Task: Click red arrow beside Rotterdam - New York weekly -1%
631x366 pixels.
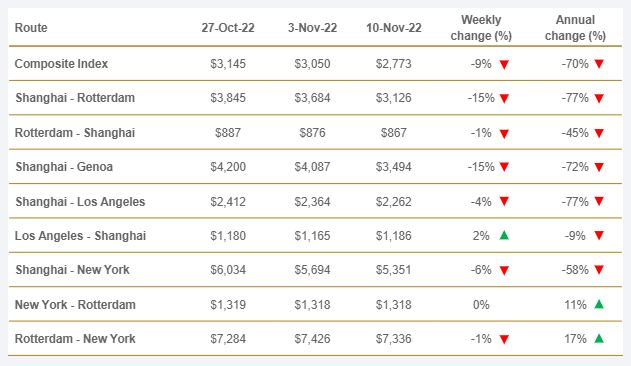Action: click(x=504, y=339)
